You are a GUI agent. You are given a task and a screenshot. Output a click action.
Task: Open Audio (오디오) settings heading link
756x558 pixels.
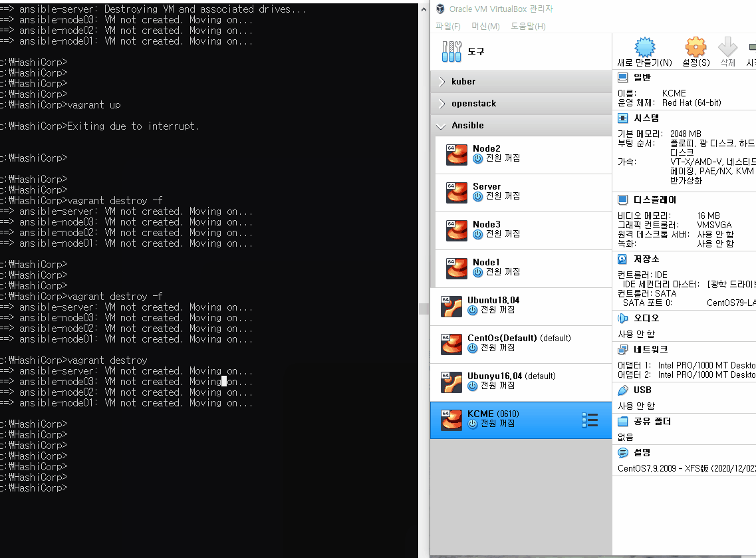(646, 319)
